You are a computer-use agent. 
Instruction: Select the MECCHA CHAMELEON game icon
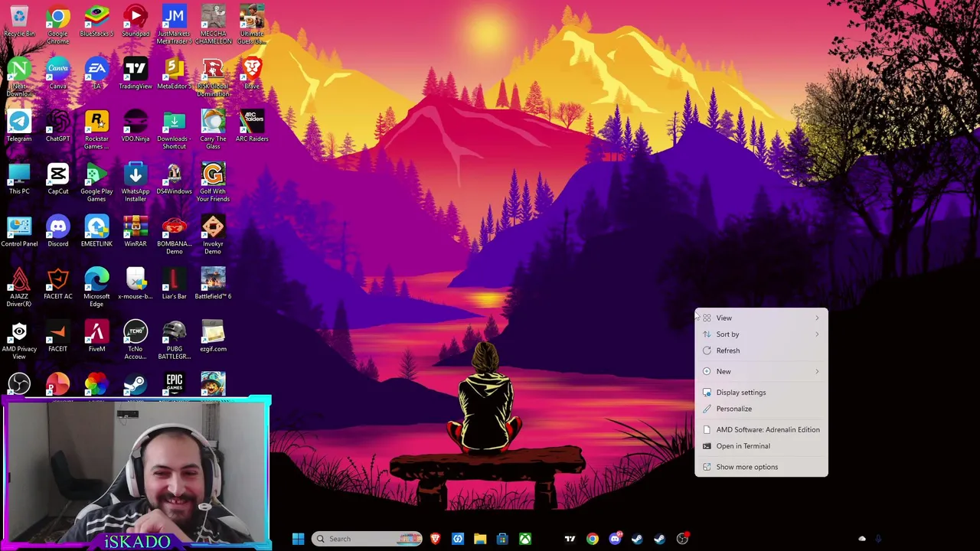point(213,24)
